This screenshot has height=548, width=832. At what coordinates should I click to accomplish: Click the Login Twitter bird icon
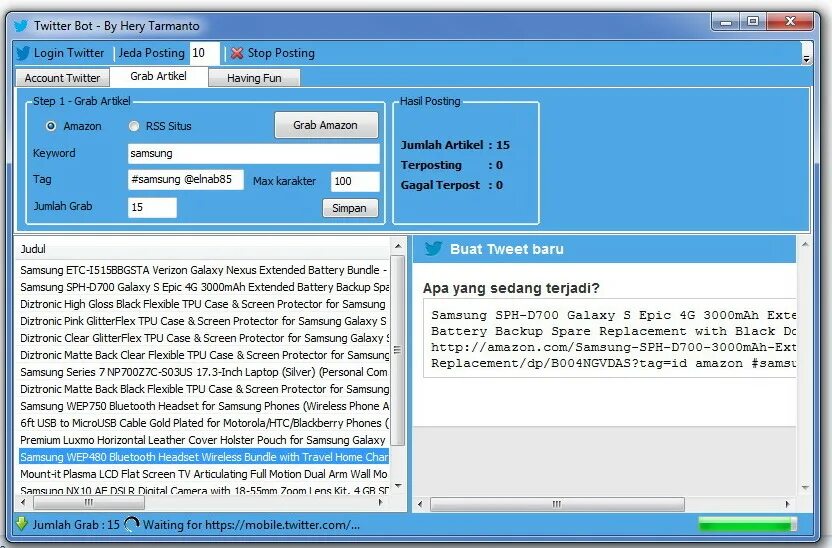click(23, 53)
